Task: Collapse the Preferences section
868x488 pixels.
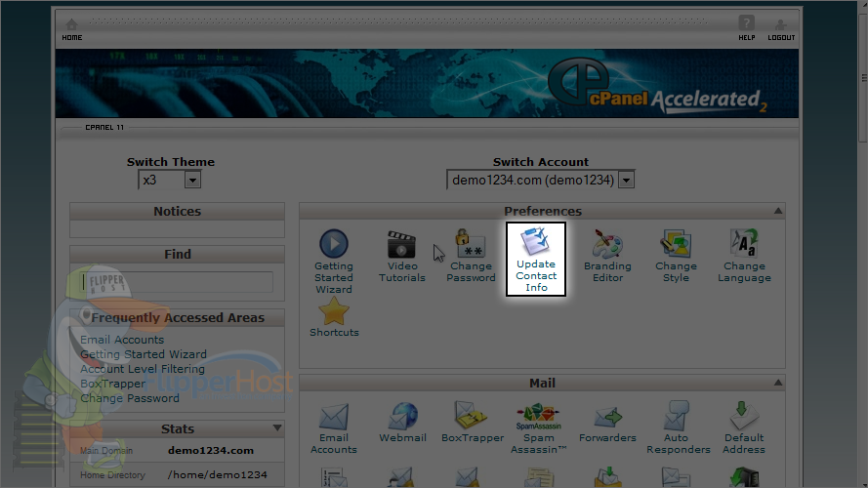Action: (778, 211)
